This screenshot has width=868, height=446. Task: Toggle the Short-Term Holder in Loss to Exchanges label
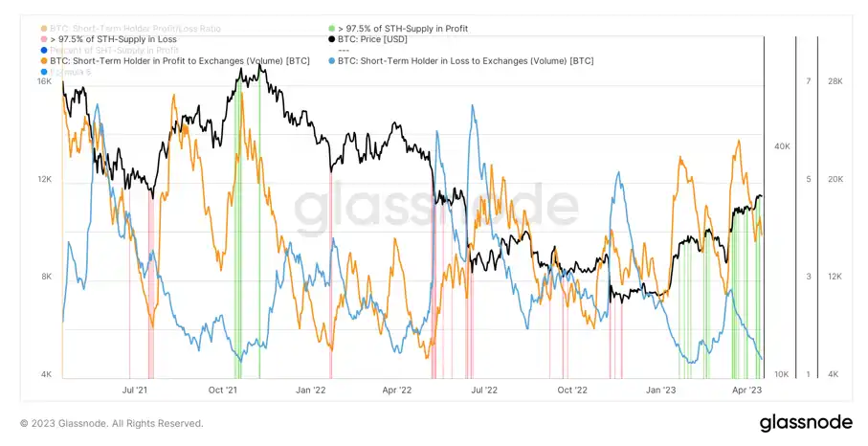pyautogui.click(x=465, y=61)
